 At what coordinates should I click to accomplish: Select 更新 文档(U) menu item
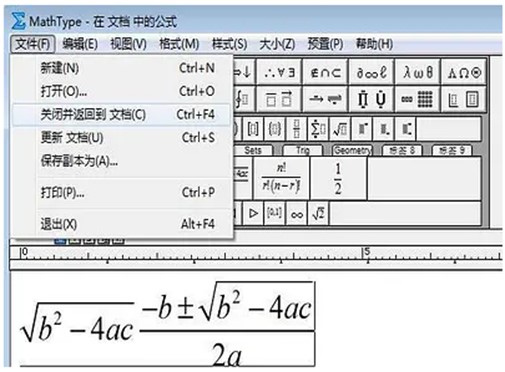(x=122, y=138)
